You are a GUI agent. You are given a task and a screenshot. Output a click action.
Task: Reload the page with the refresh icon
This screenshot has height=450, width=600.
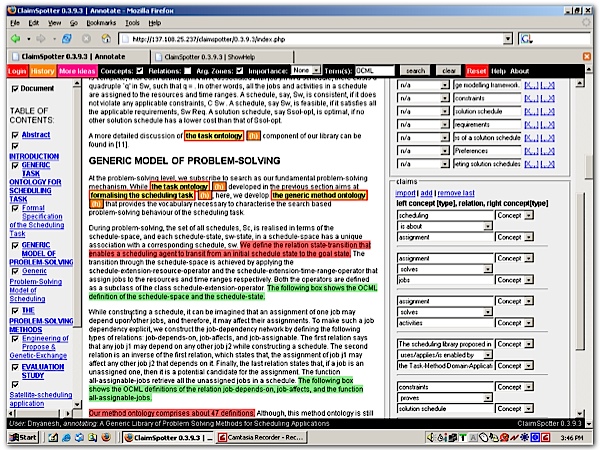(x=67, y=39)
